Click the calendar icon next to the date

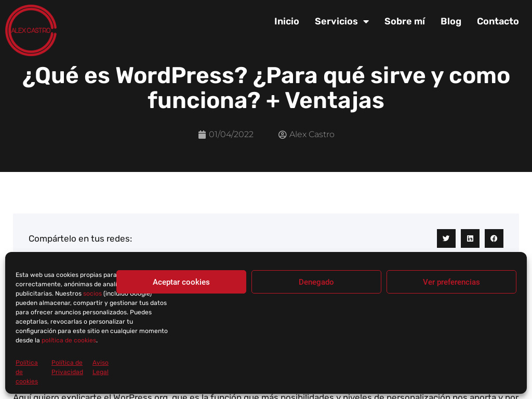(202, 134)
